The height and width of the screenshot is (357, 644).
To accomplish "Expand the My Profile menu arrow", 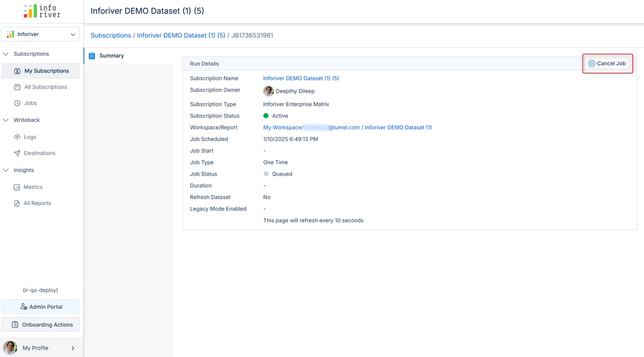I will pos(73,348).
